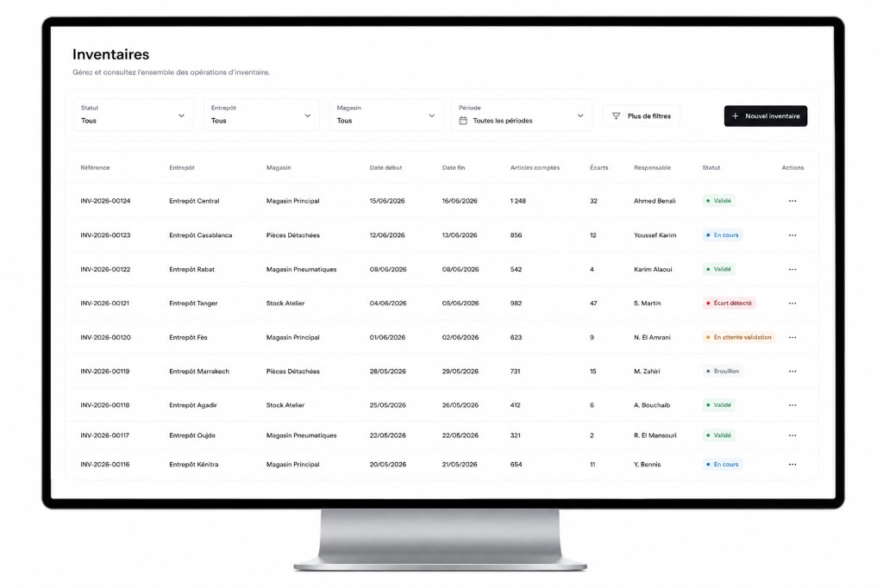Expand the Magasin filter dropdown
Viewport: 883px width, 588px height.
(386, 115)
